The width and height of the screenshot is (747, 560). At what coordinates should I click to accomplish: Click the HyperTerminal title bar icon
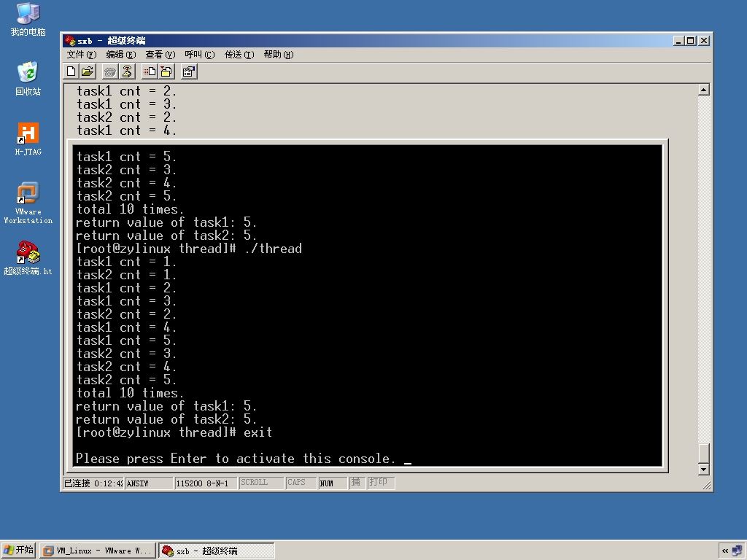click(70, 41)
